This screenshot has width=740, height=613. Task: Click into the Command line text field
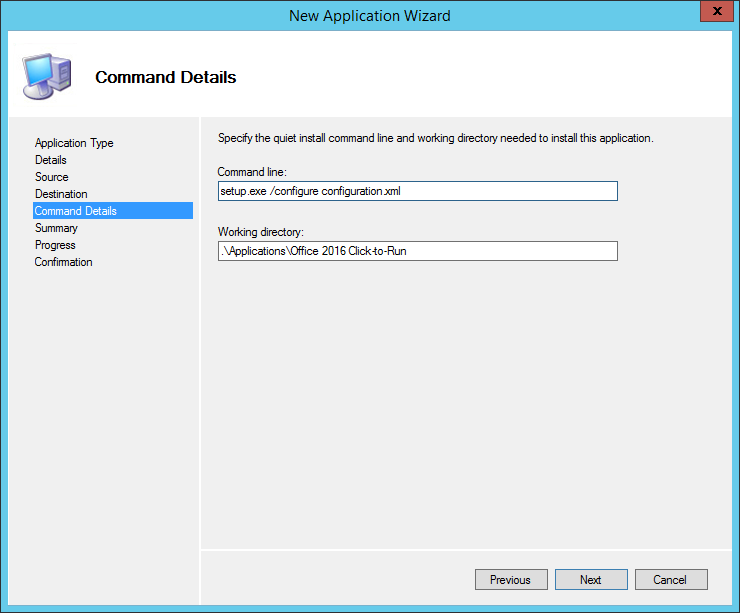(x=417, y=191)
